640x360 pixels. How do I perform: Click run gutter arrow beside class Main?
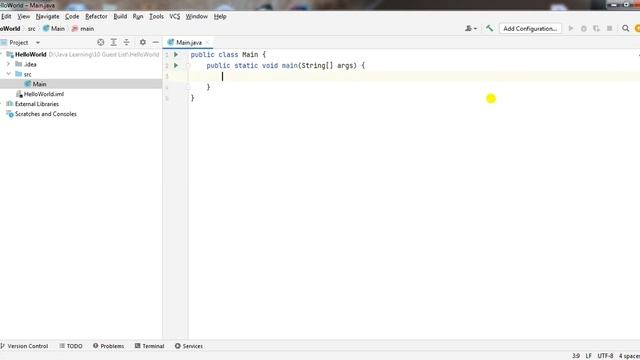tap(176, 54)
